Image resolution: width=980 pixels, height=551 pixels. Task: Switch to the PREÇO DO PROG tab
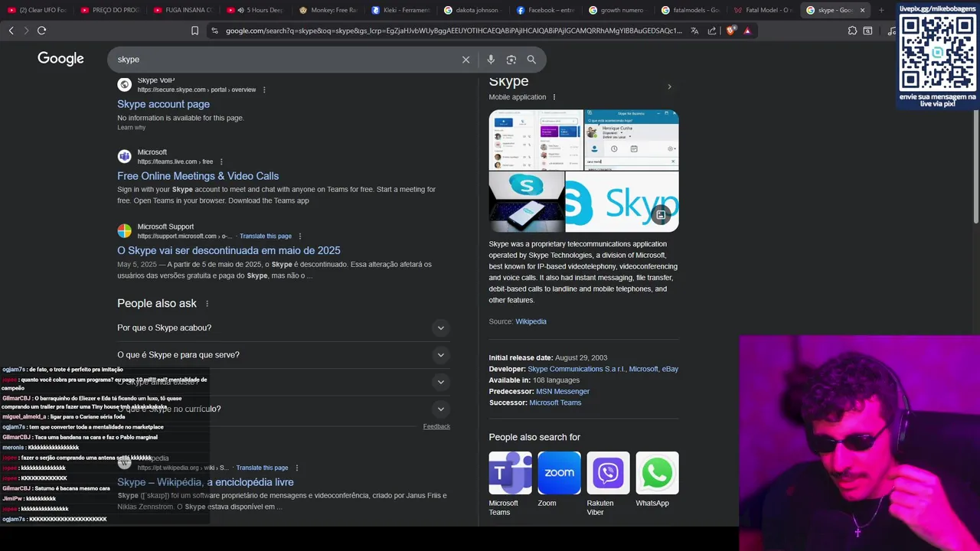109,10
